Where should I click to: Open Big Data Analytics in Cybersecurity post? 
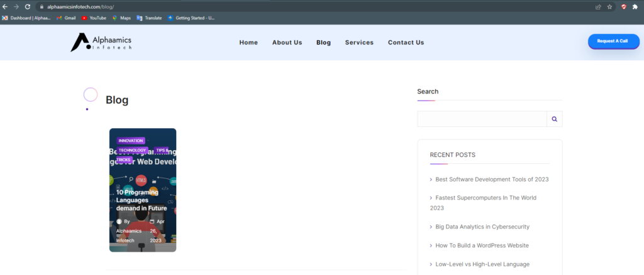pos(482,227)
